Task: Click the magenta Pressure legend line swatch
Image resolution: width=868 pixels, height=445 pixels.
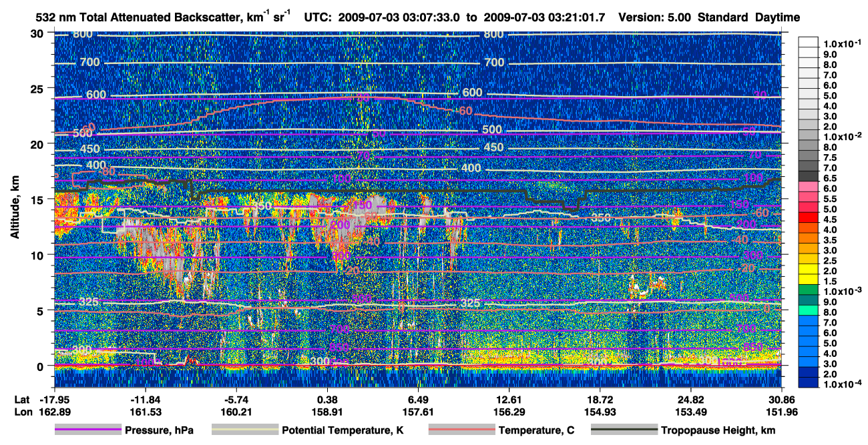Action: click(87, 430)
